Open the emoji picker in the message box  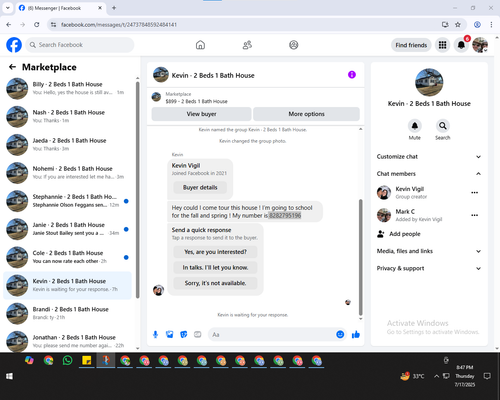pos(340,334)
